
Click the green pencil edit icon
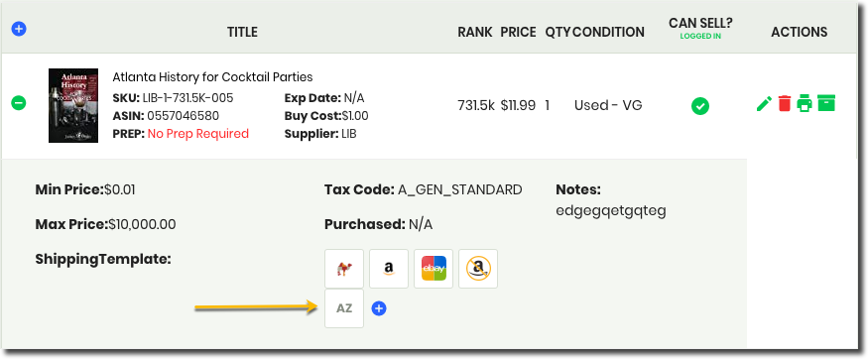764,103
